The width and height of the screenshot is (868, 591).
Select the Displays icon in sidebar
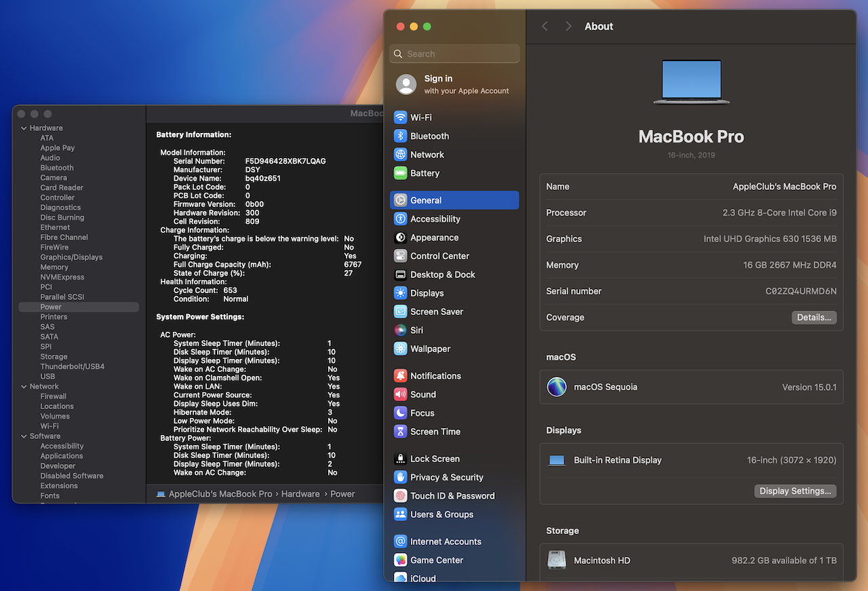point(400,293)
